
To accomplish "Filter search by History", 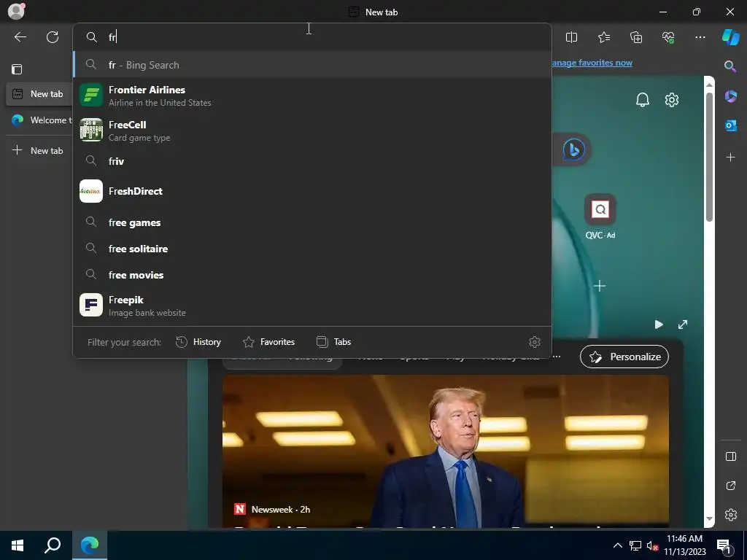I will (x=198, y=342).
